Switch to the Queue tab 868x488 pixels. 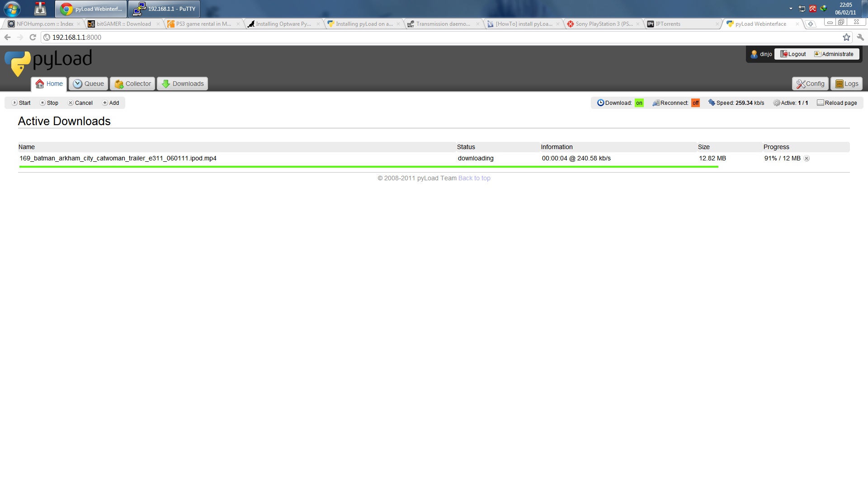[89, 84]
